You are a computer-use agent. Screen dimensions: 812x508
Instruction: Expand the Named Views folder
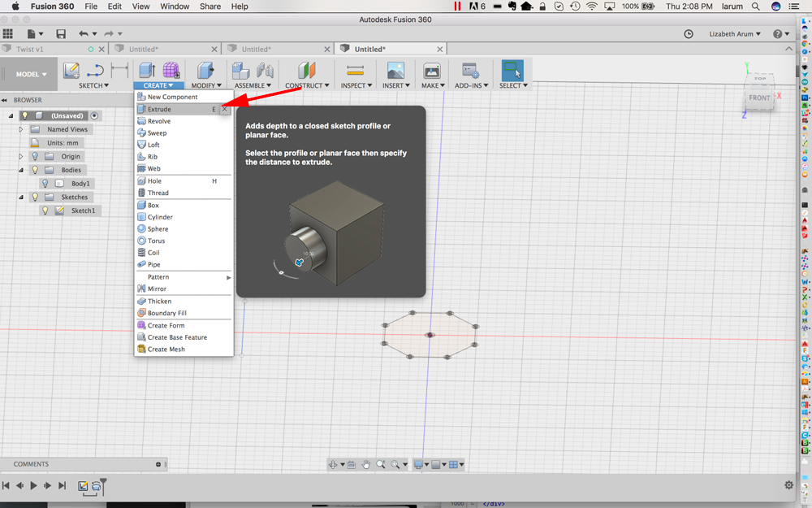tap(21, 129)
